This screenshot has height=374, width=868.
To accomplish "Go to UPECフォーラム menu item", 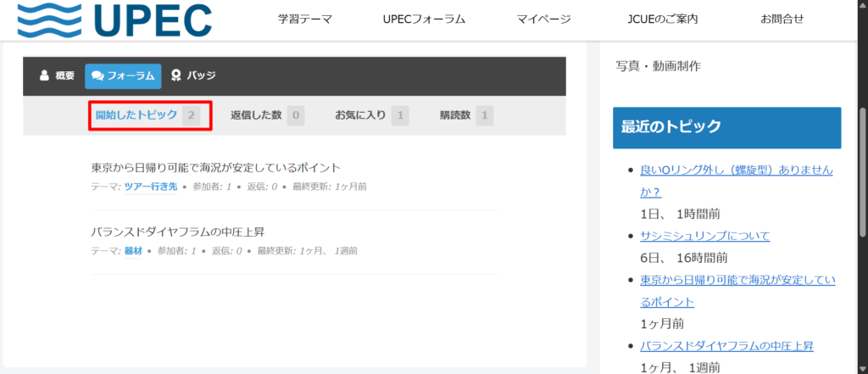I will [424, 20].
